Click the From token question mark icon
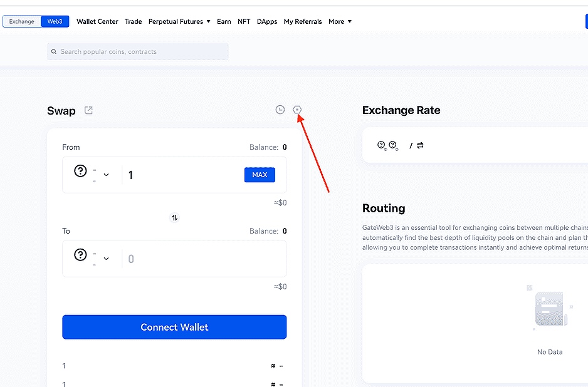588x387 pixels. pos(80,171)
